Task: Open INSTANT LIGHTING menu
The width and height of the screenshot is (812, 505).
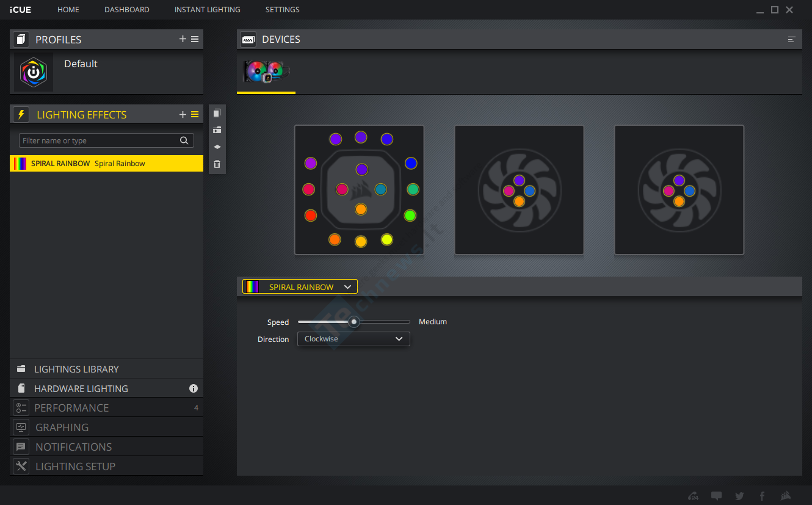Action: click(208, 10)
